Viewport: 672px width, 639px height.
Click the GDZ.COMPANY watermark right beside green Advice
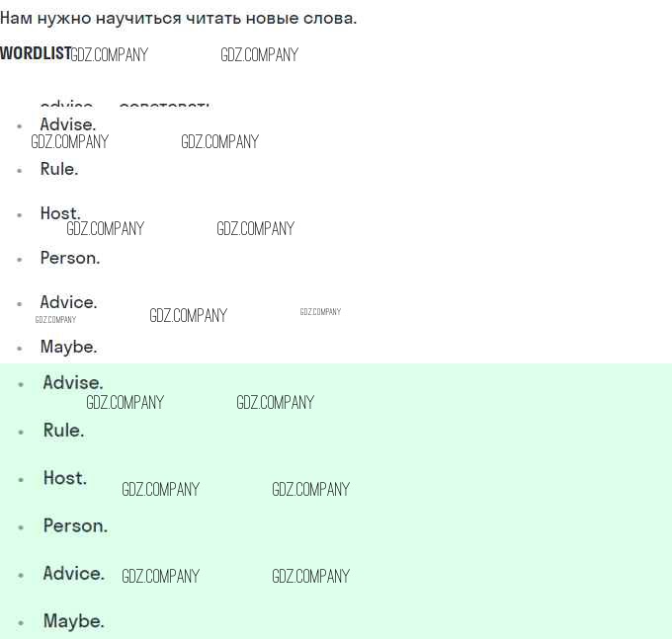161,576
